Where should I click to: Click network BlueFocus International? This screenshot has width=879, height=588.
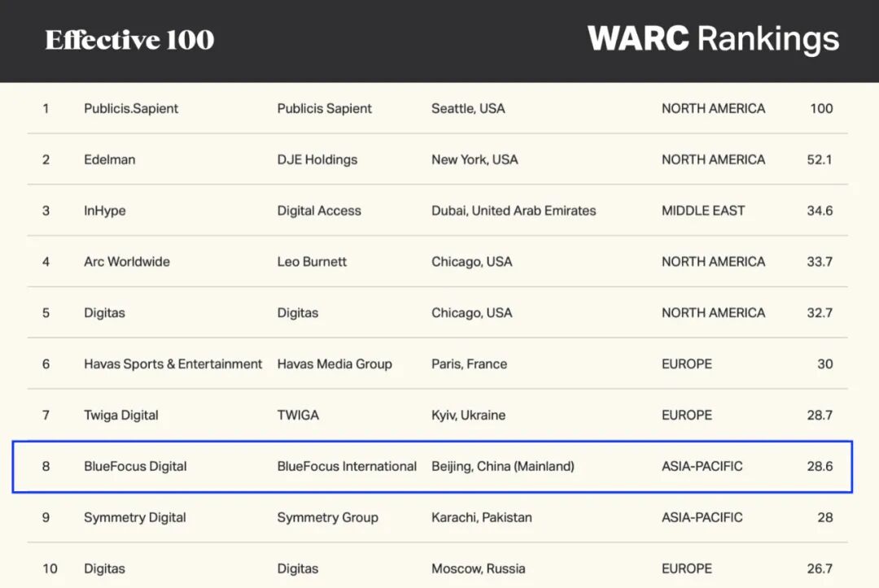tap(347, 467)
